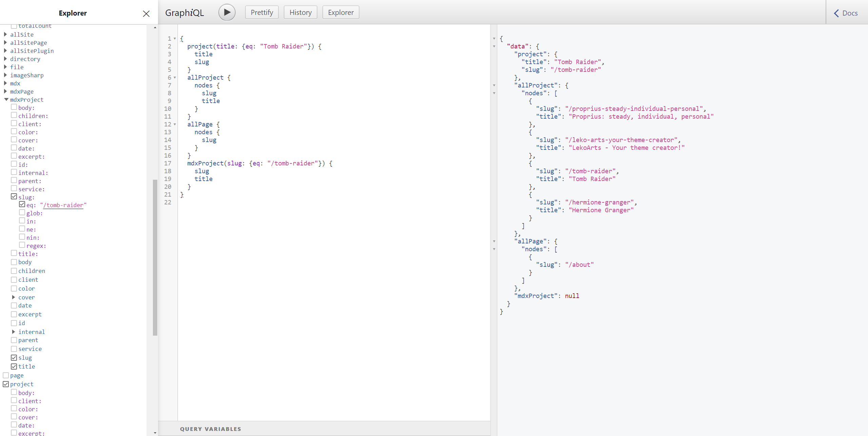Collapse the mdxProject tree node
Screen dimensions: 868x436
(6, 100)
